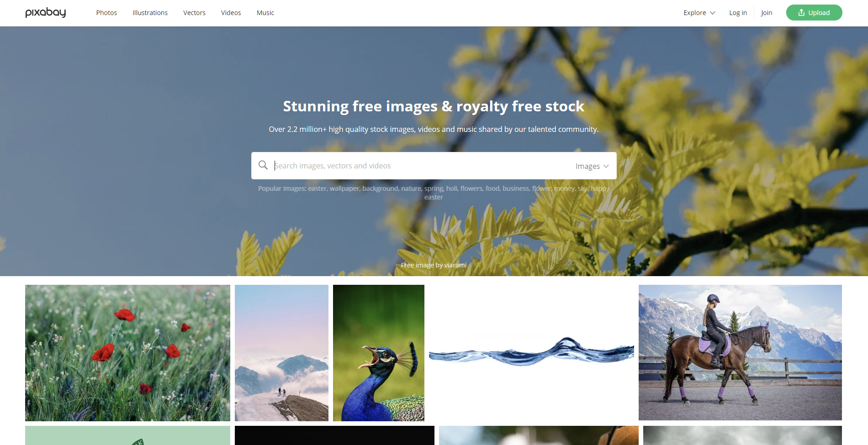Select the Music menu item

click(265, 13)
